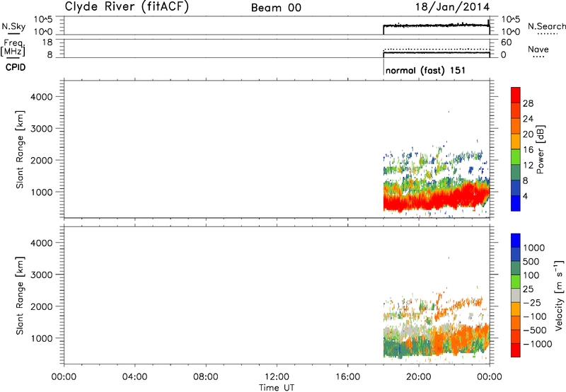The image size is (566, 392).
Task: Click the '4000' tick in power panel
Action: [42, 97]
